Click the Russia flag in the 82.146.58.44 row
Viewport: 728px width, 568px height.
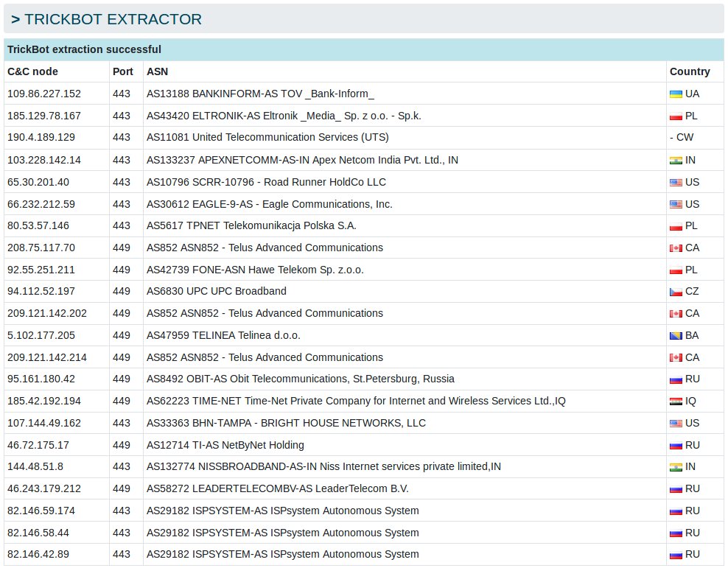[x=676, y=533]
